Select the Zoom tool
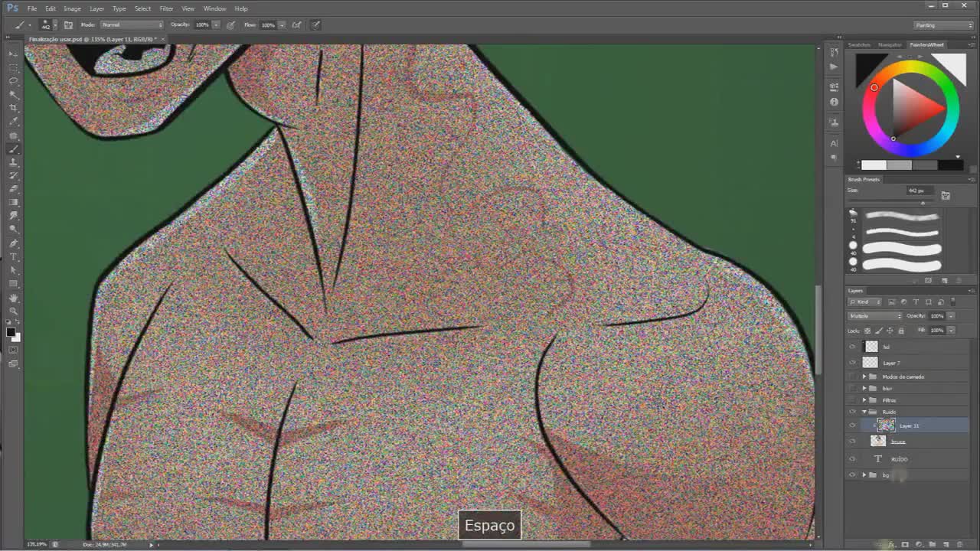The height and width of the screenshot is (551, 980). 14,311
